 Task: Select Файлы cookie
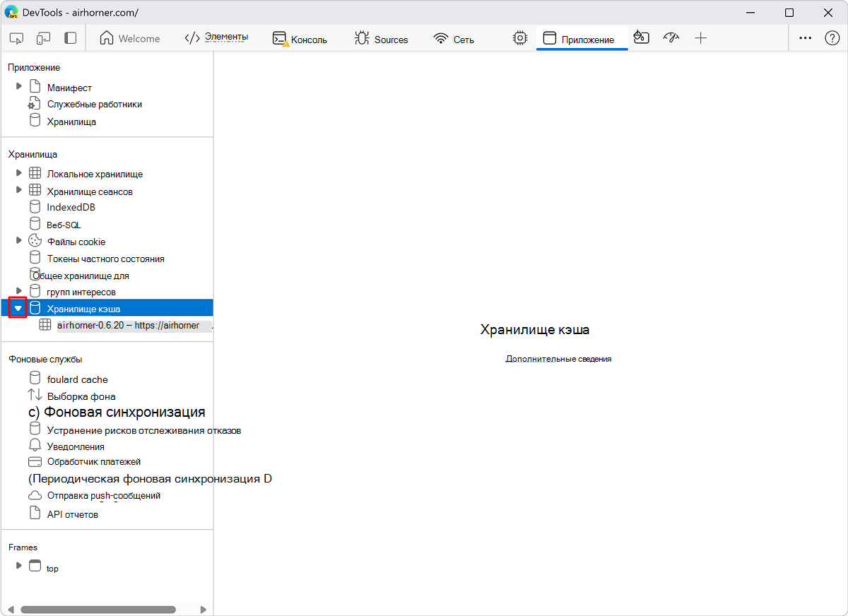(x=76, y=242)
